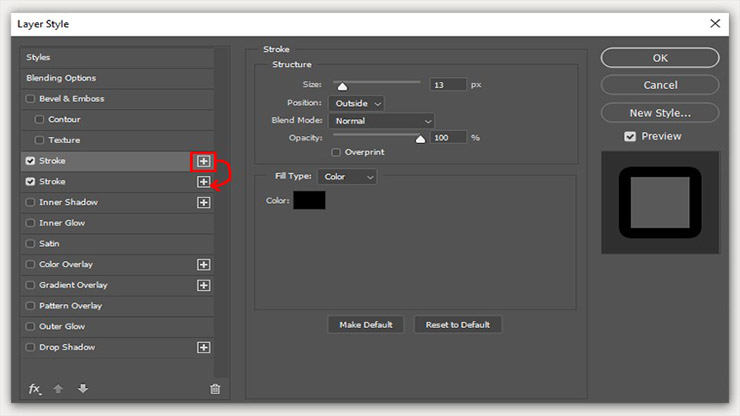The image size is (740, 416).
Task: Open the Blend Mode dropdown
Action: pos(381,121)
